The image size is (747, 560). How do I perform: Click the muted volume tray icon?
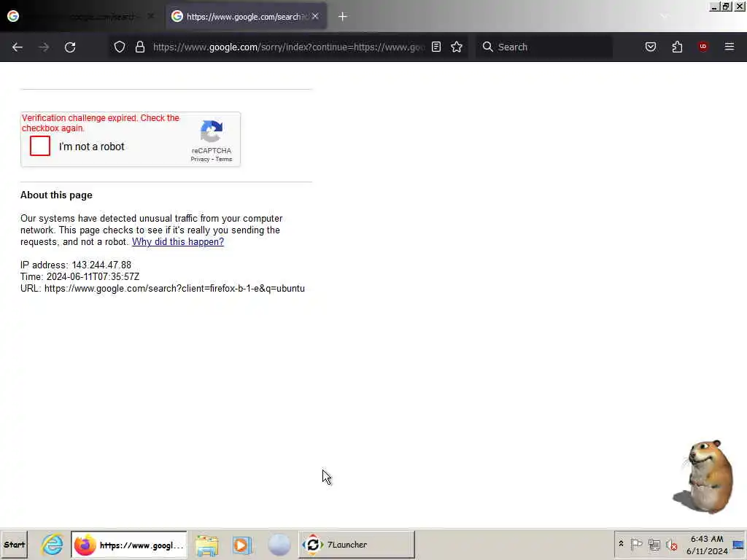(x=671, y=544)
